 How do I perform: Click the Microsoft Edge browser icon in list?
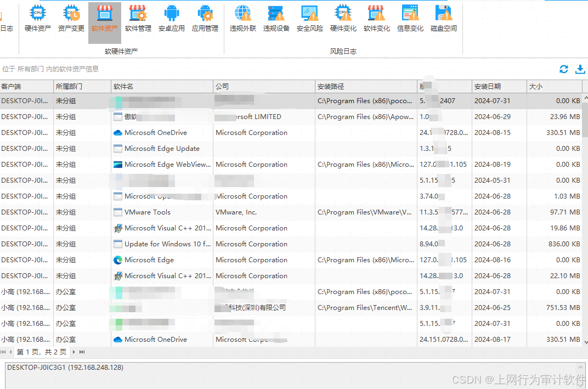click(118, 260)
